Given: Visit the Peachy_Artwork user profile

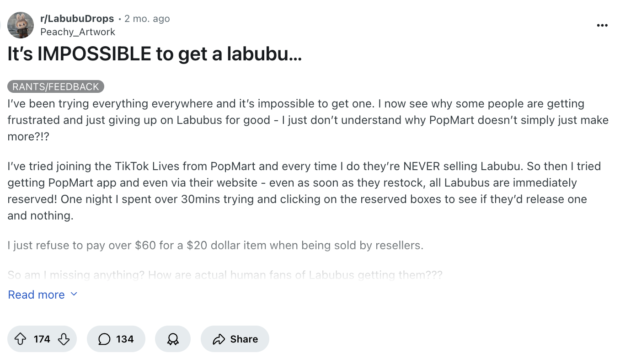Looking at the screenshot, I should 78,32.
